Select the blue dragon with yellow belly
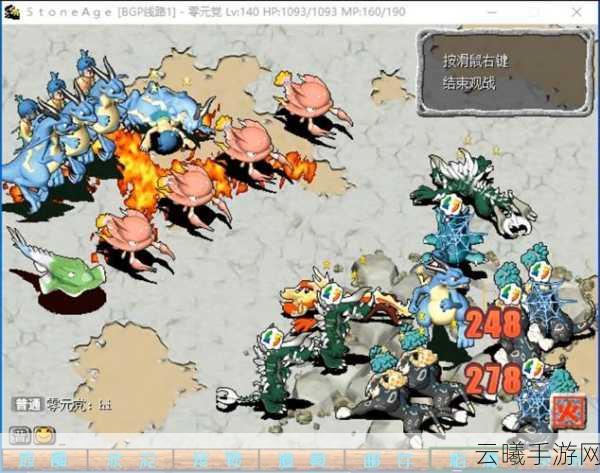This screenshot has width=600, height=473. click(440, 302)
